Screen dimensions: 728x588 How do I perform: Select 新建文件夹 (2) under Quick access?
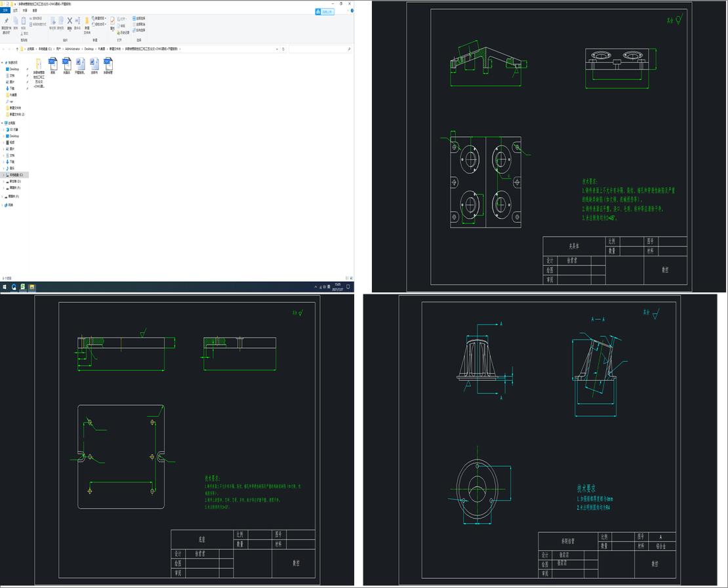[16, 114]
